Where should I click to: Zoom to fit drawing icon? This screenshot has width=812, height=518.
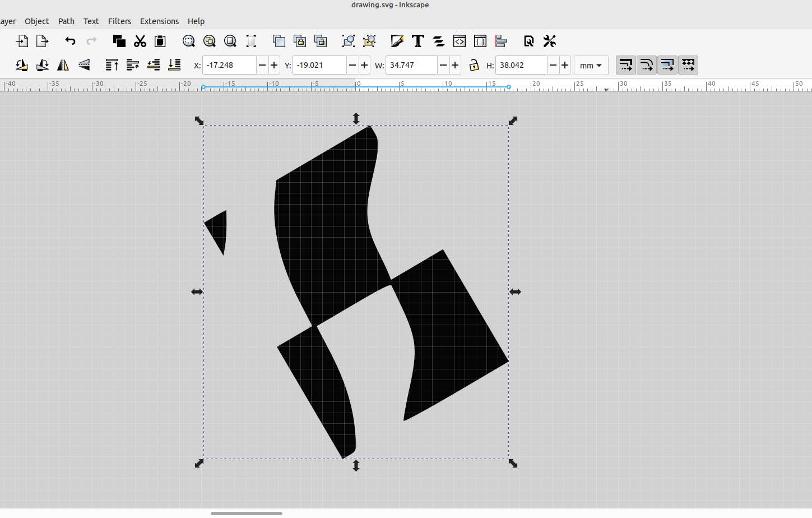210,41
